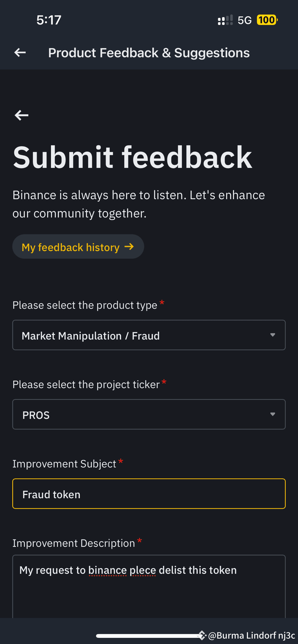Tap the underlined word binance in the description
This screenshot has height=644, width=298.
click(108, 570)
